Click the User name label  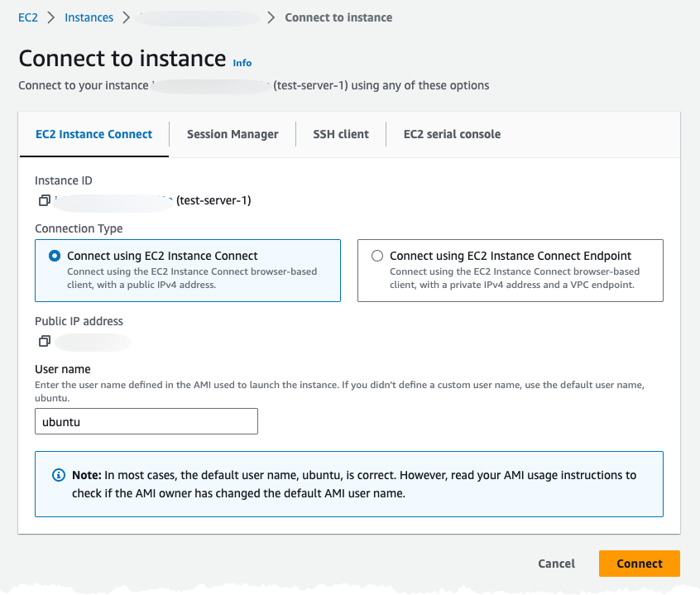pyautogui.click(x=63, y=369)
